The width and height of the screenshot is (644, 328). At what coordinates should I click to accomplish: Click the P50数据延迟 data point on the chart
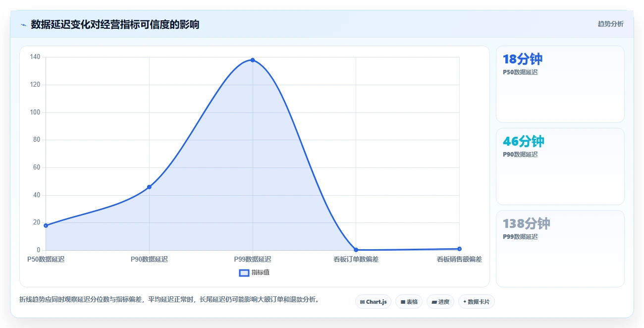point(46,225)
